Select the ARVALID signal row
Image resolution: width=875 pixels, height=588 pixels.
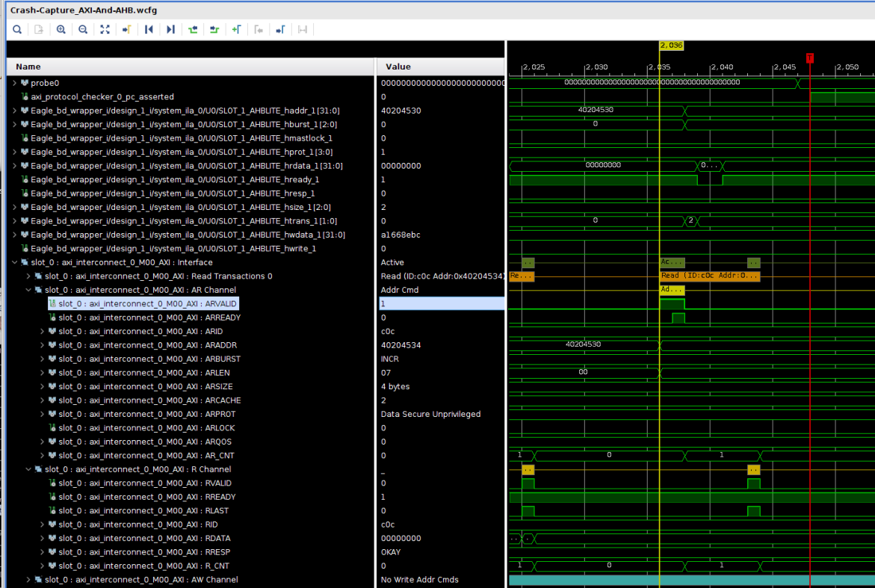pyautogui.click(x=142, y=303)
